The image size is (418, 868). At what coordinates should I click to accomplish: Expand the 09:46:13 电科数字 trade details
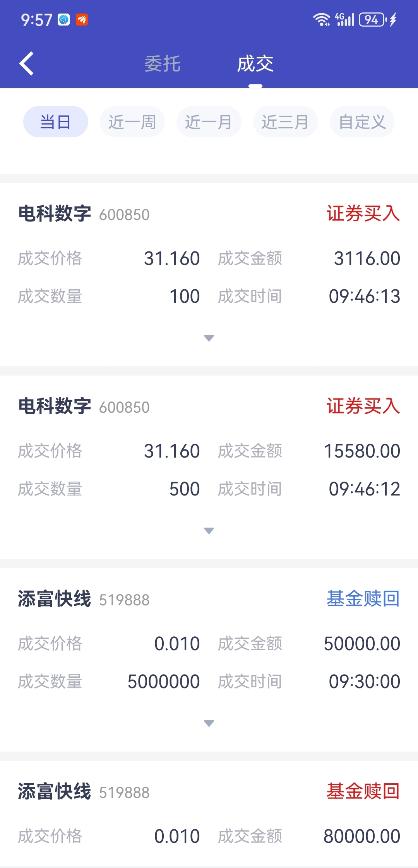coord(209,338)
